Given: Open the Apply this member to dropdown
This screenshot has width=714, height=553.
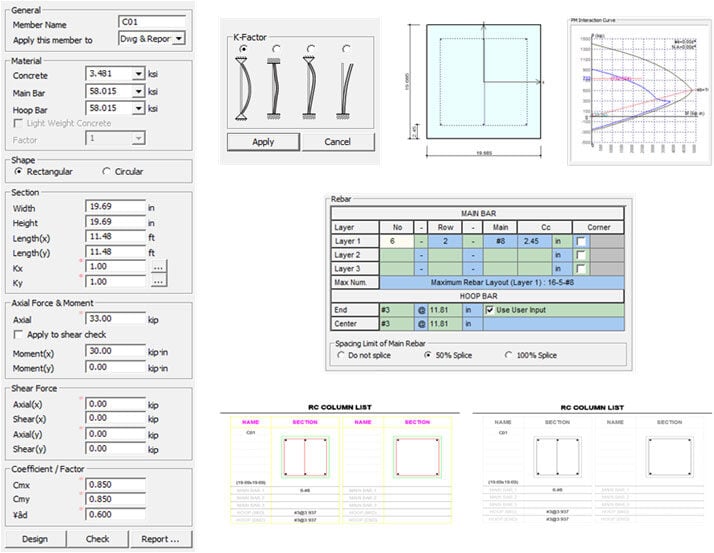Looking at the screenshot, I should click(x=178, y=38).
